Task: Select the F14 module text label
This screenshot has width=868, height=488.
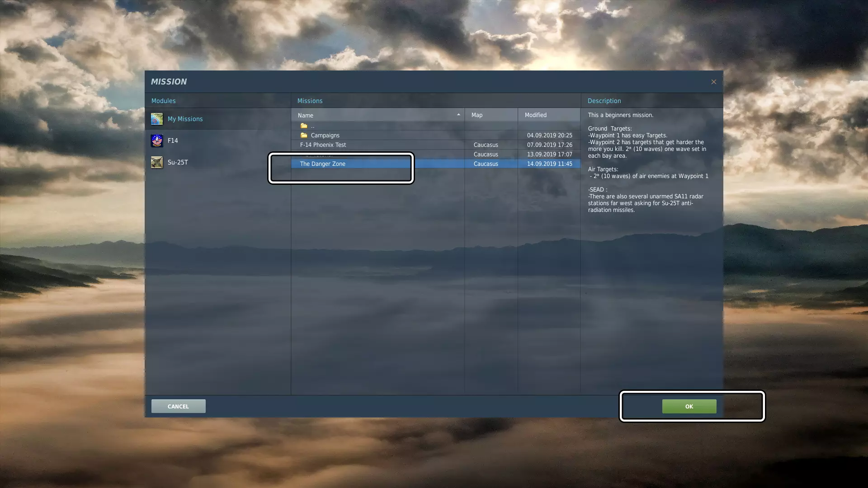Action: coord(173,141)
